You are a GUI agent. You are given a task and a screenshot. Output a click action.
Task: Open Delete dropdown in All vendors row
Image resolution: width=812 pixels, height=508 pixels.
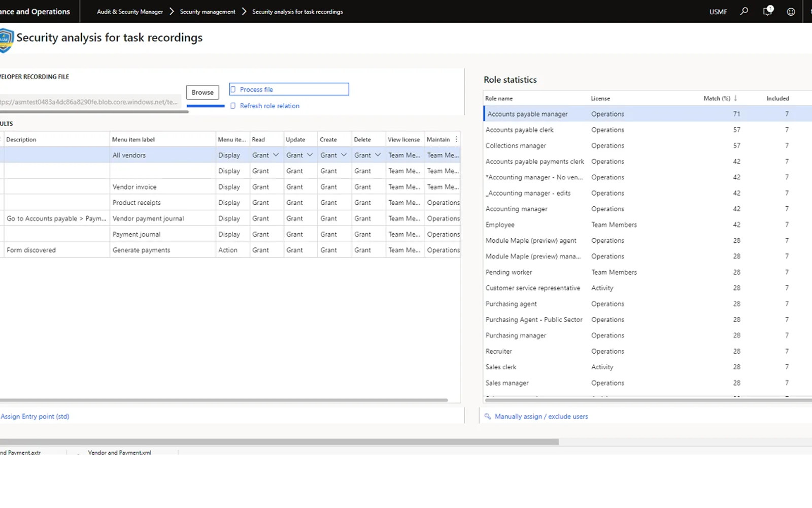pos(378,155)
